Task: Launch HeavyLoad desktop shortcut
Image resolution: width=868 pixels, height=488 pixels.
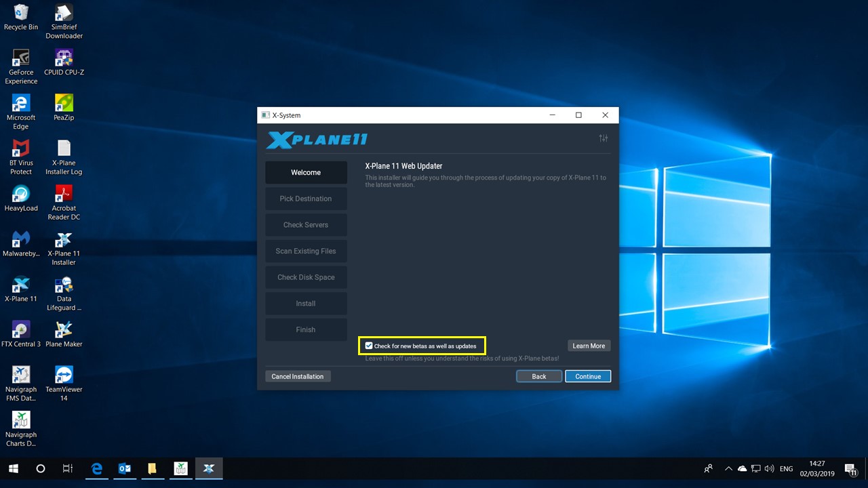Action: pos(21,199)
